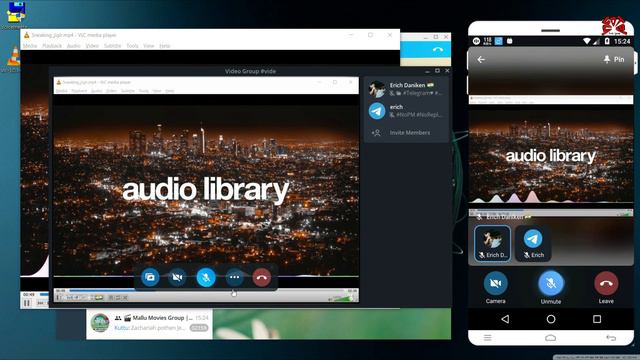The image size is (640, 360).
Task: Open Mallu Movies Group chat row
Action: [x=149, y=324]
